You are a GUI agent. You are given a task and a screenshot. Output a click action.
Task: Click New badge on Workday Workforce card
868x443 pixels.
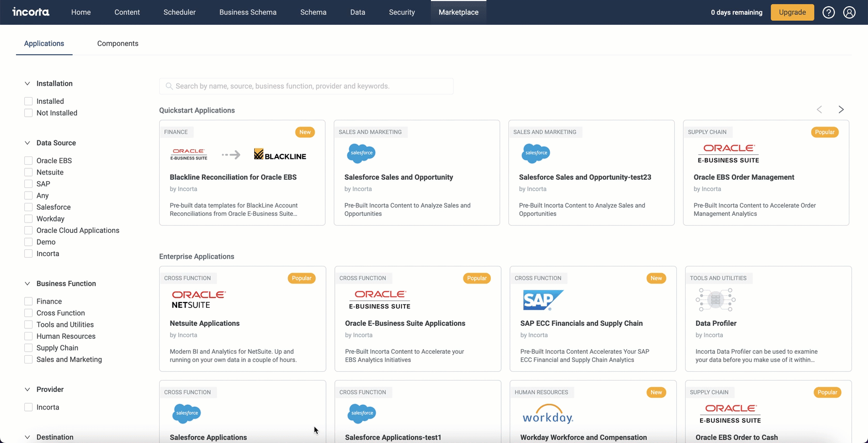tap(656, 392)
